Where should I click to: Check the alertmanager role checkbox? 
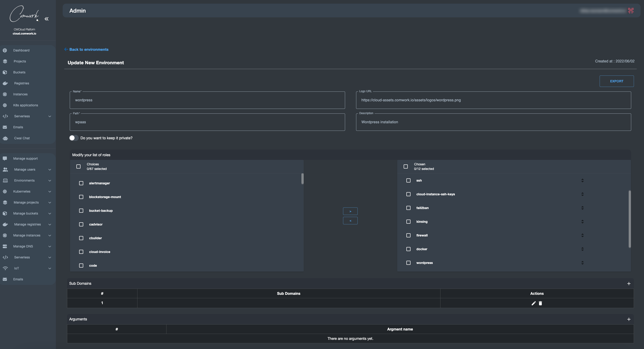81,183
